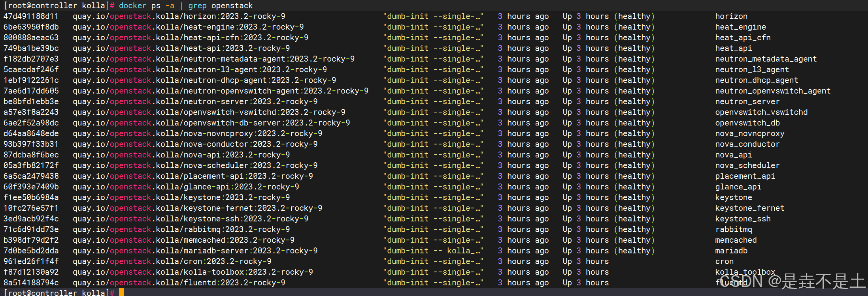The image size is (868, 296).
Task: Click the horizon:2023.2-rocky-9 image name
Action: (x=235, y=16)
